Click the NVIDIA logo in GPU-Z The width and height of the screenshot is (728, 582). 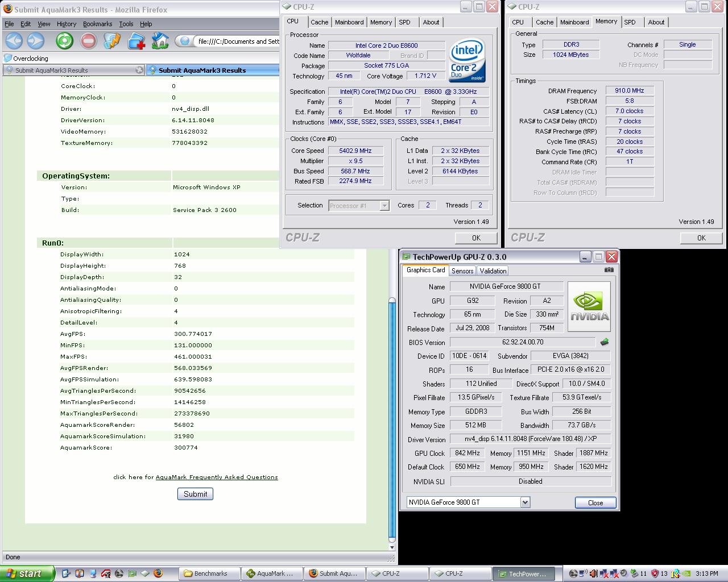[x=589, y=306]
